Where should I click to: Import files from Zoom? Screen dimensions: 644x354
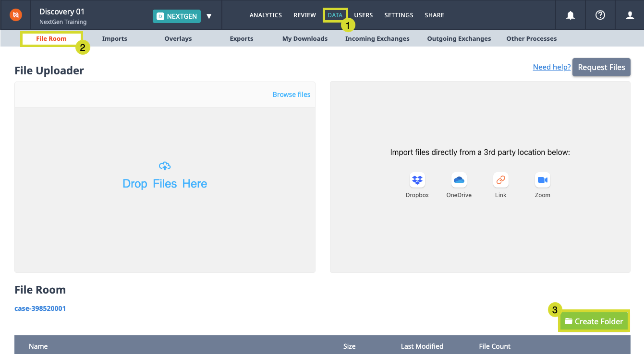click(x=543, y=180)
